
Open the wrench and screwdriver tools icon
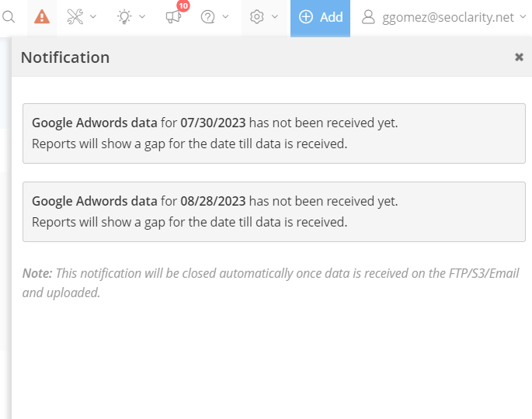pyautogui.click(x=75, y=17)
